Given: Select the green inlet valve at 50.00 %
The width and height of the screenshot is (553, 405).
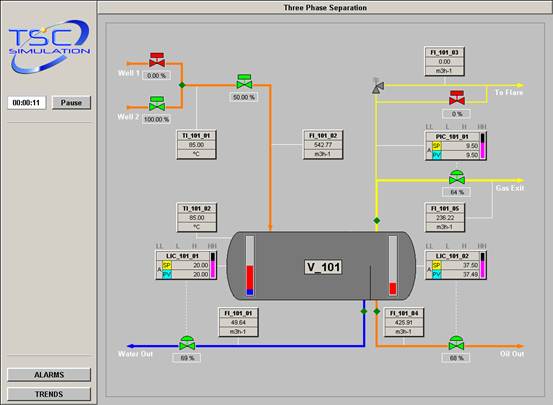Looking at the screenshot, I should point(244,81).
